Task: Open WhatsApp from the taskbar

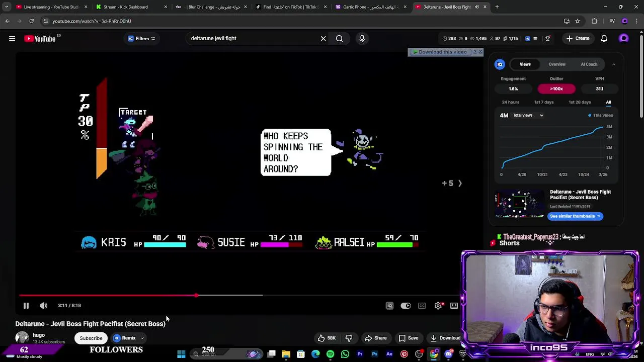Action: [x=345, y=354]
